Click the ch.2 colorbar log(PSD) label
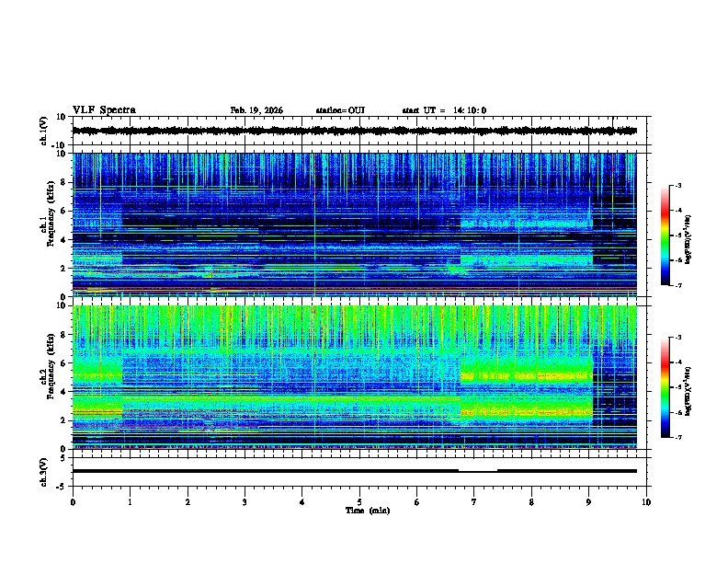 [688, 391]
